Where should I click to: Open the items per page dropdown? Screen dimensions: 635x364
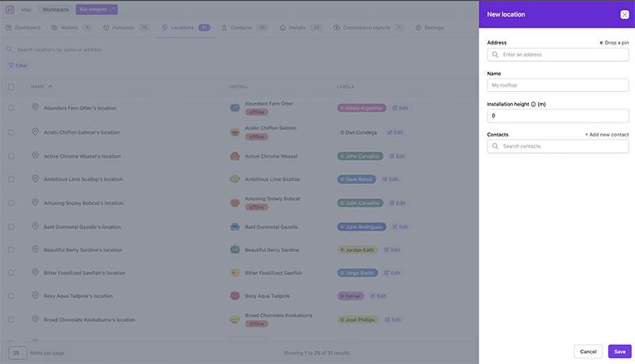coord(17,351)
